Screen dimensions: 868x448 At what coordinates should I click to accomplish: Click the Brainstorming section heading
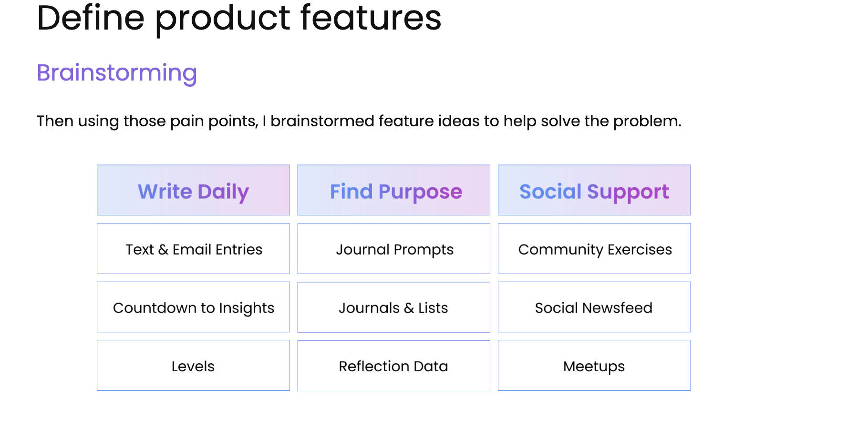click(117, 73)
